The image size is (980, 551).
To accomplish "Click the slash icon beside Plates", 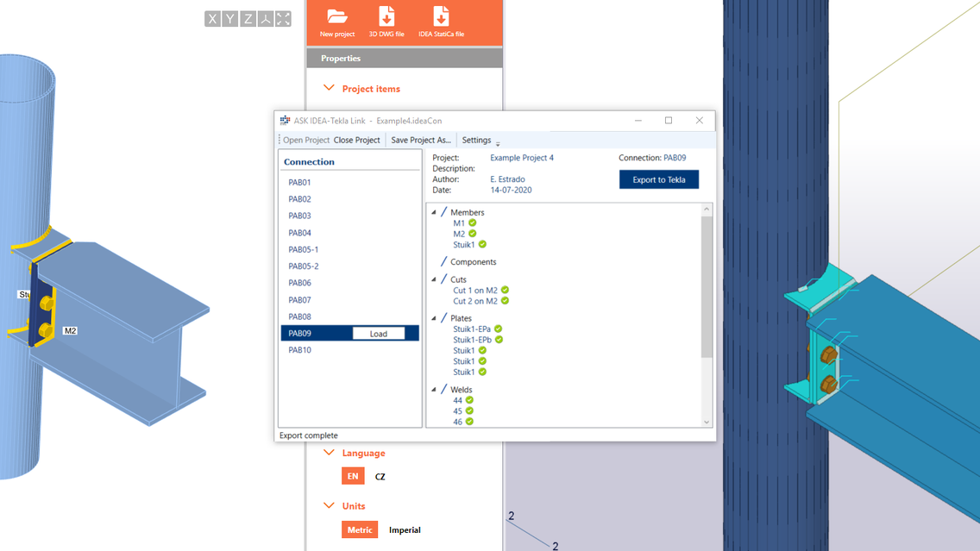I will 443,317.
